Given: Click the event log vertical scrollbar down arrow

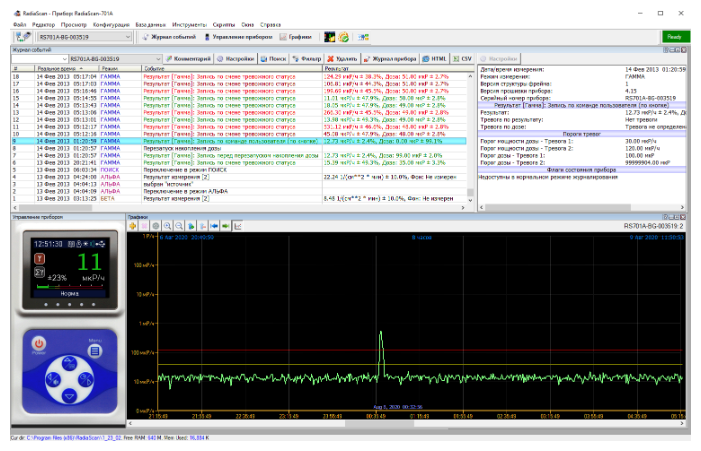Looking at the screenshot, I should (x=470, y=201).
